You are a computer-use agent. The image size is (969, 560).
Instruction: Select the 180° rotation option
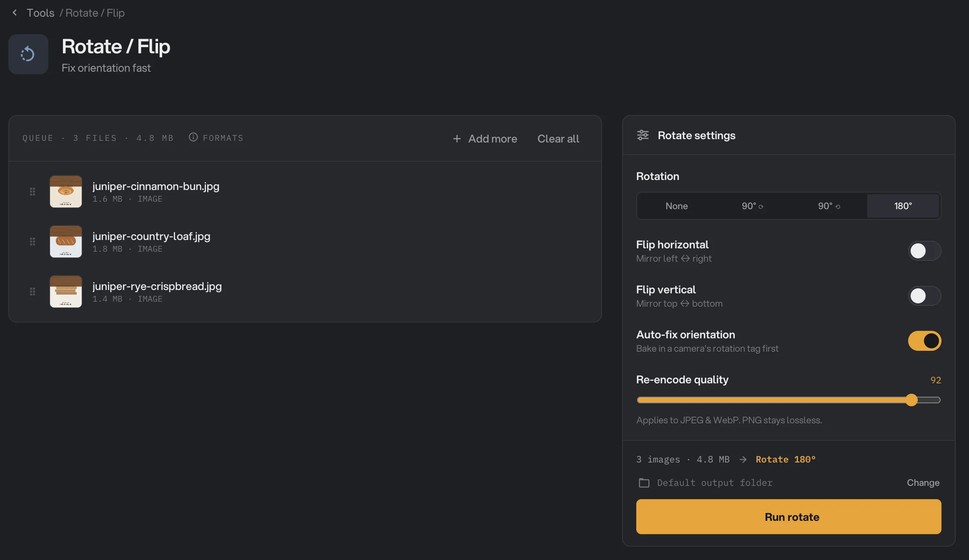point(903,206)
